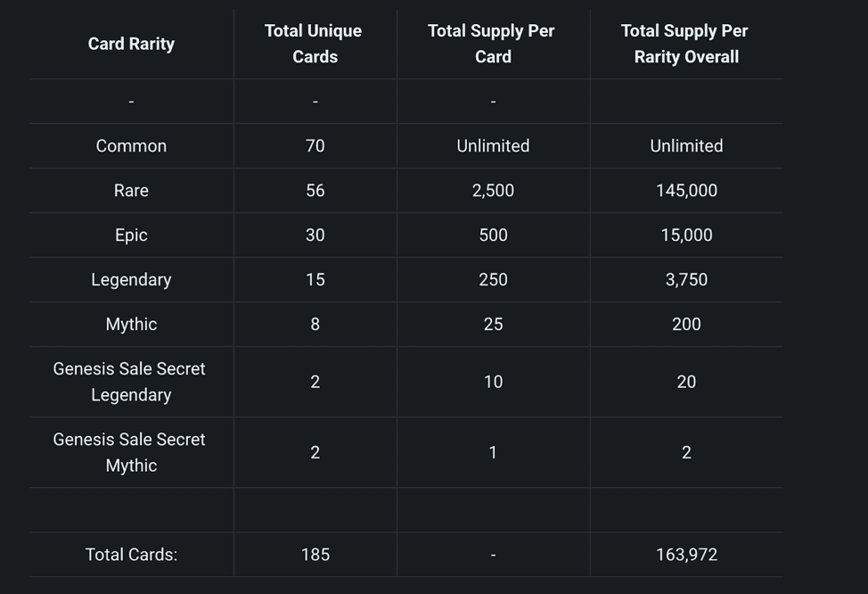Click the 145,000 Rare overall supply
This screenshot has width=868, height=594.
(x=686, y=191)
